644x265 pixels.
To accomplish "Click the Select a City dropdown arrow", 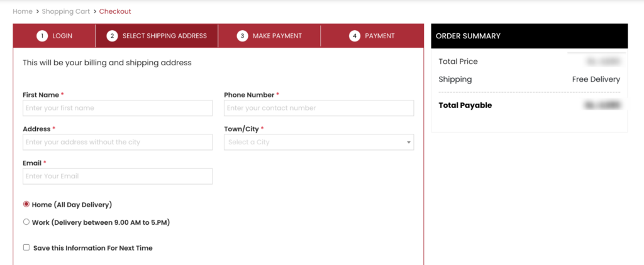I will point(408,143).
